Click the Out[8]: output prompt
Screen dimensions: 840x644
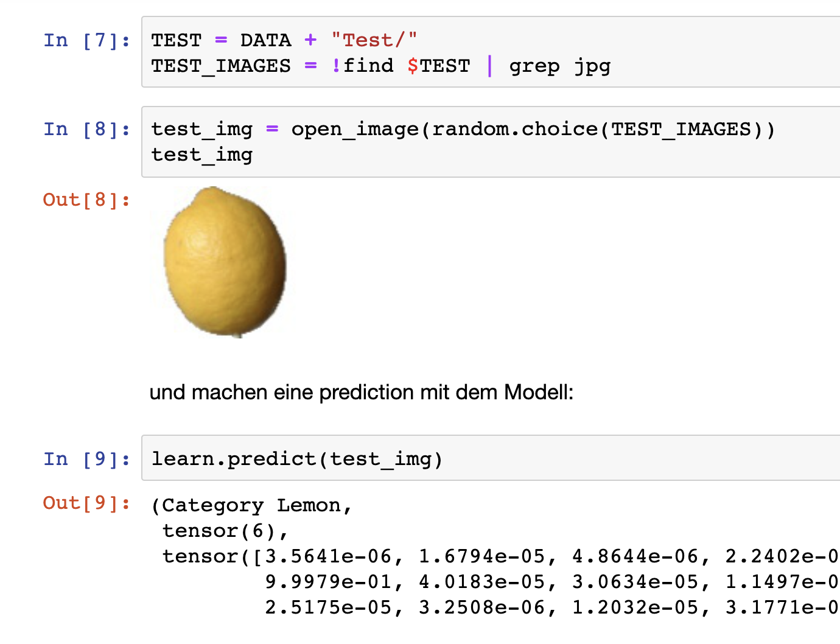point(87,200)
